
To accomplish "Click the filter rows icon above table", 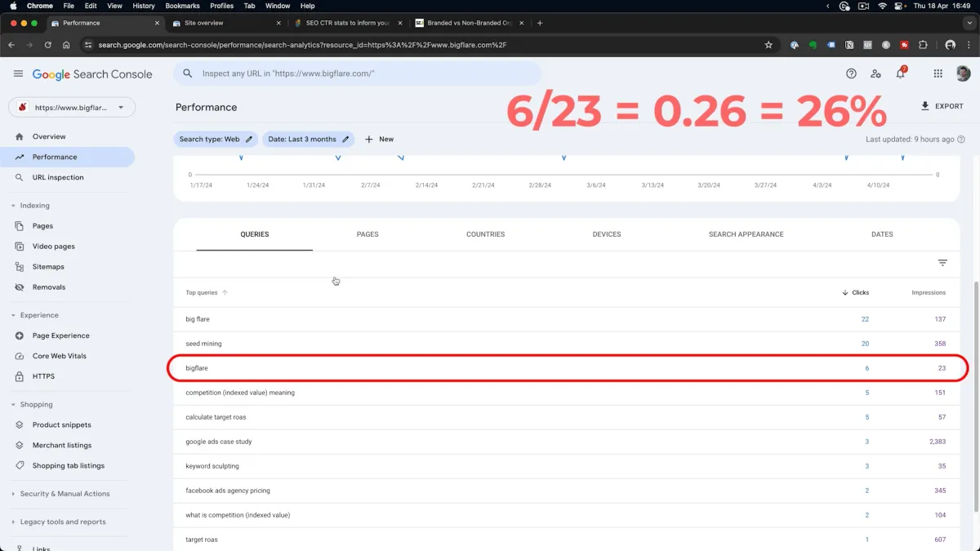I will [942, 263].
